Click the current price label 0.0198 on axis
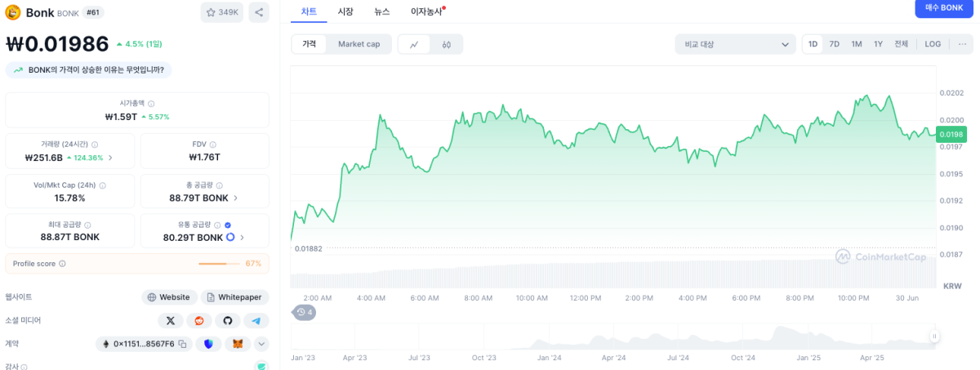The image size is (980, 370). pos(951,134)
